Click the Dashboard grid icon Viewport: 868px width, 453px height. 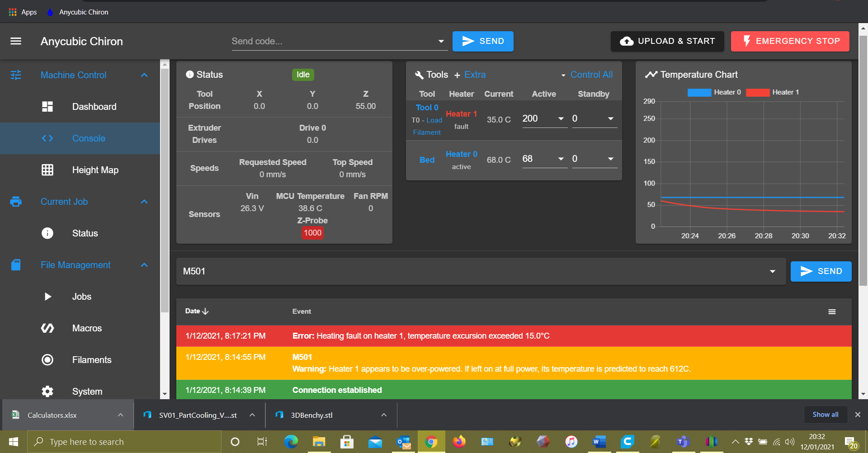tap(47, 107)
